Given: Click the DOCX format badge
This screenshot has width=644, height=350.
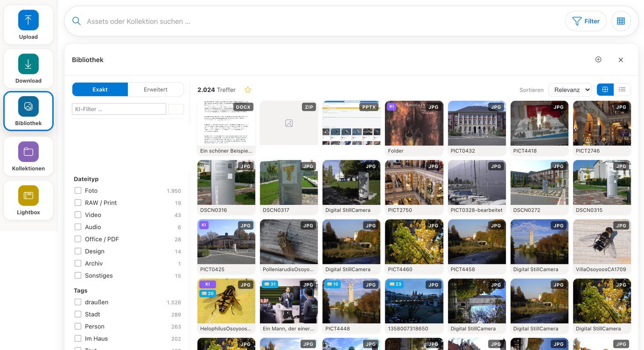Looking at the screenshot, I should point(243,107).
